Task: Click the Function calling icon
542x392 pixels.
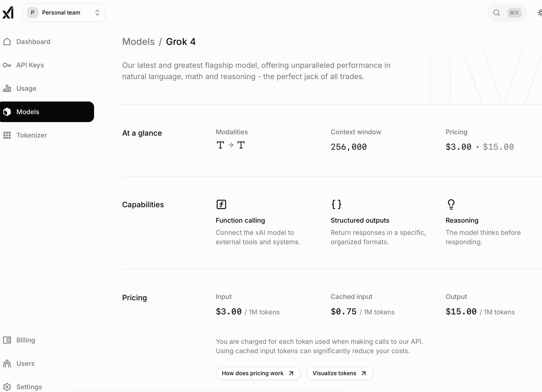Action: [x=221, y=204]
